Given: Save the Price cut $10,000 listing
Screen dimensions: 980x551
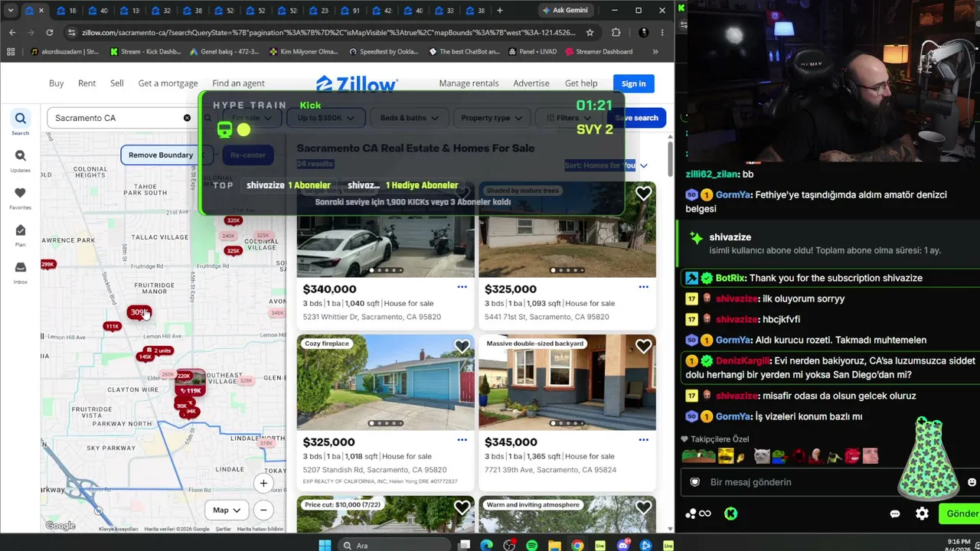Looking at the screenshot, I should (462, 507).
